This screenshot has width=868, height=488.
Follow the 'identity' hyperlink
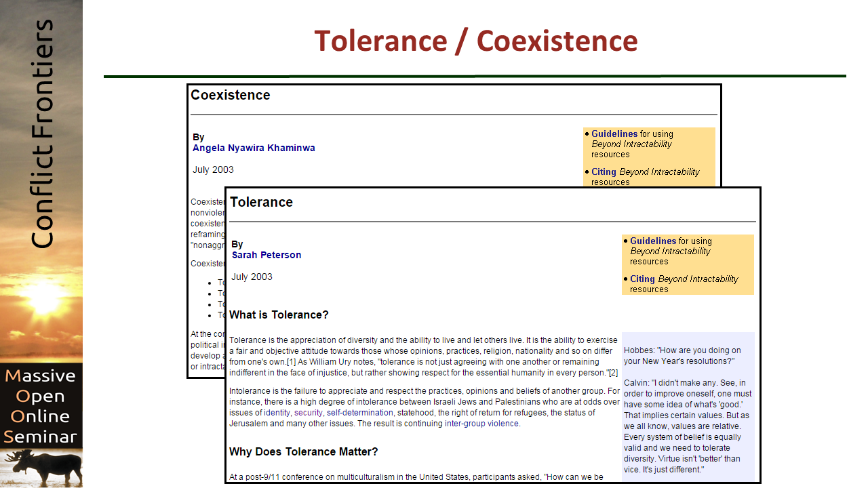tap(277, 413)
